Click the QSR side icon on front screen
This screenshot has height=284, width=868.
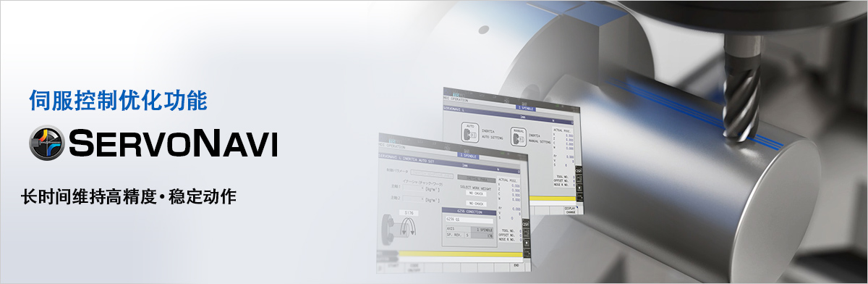(x=526, y=225)
